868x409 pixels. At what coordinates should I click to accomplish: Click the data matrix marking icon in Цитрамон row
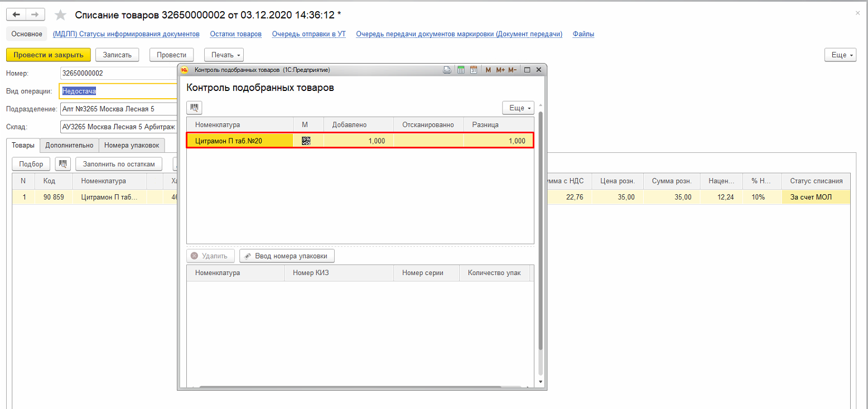click(306, 141)
